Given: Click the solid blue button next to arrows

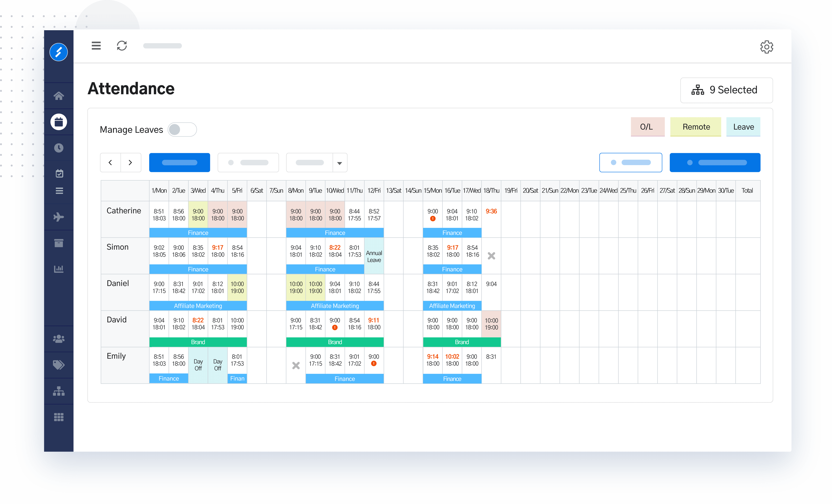Looking at the screenshot, I should (180, 163).
